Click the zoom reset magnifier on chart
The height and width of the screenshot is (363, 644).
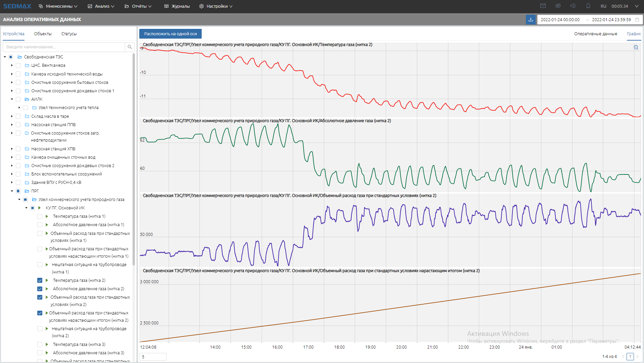click(x=636, y=47)
